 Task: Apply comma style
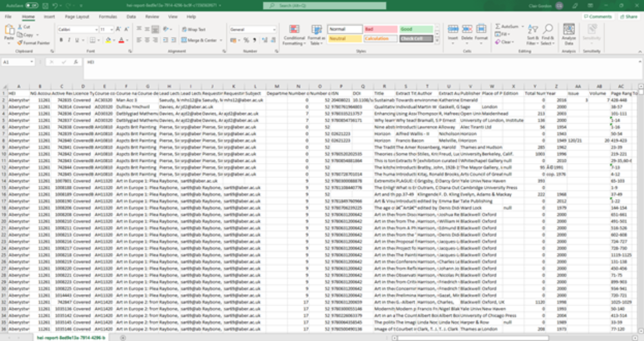(x=255, y=41)
